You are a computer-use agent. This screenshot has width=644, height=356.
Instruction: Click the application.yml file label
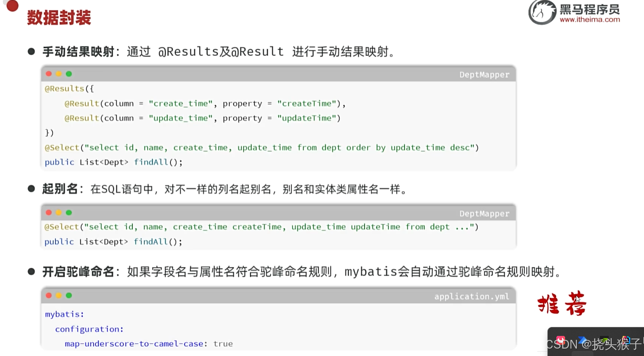472,297
